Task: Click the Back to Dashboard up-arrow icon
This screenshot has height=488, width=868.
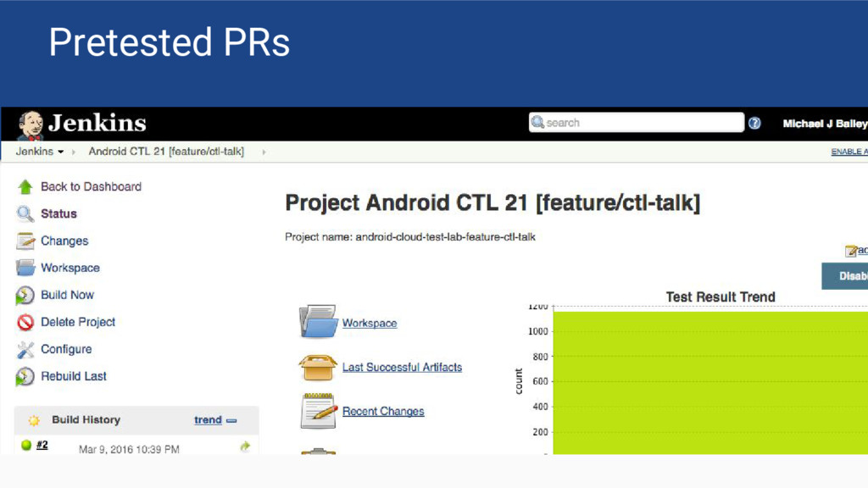Action: tap(25, 187)
